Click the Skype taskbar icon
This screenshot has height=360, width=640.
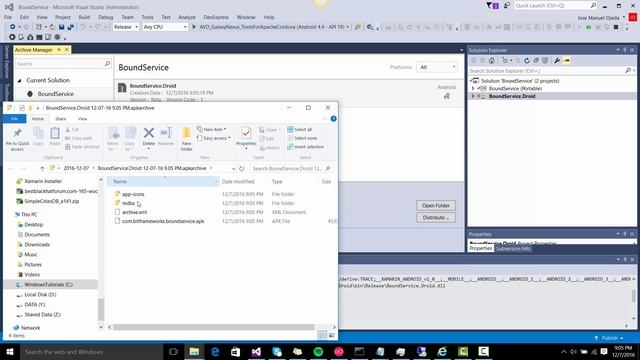[277, 351]
